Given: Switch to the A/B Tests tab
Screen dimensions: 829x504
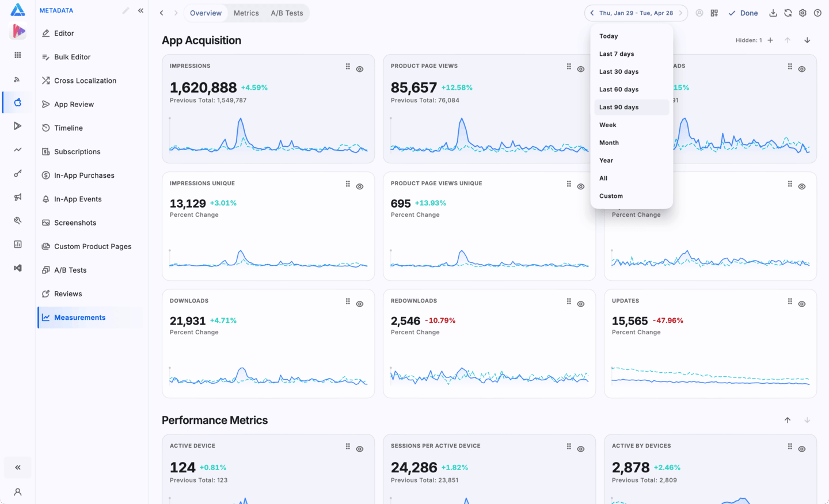Looking at the screenshot, I should coord(287,13).
